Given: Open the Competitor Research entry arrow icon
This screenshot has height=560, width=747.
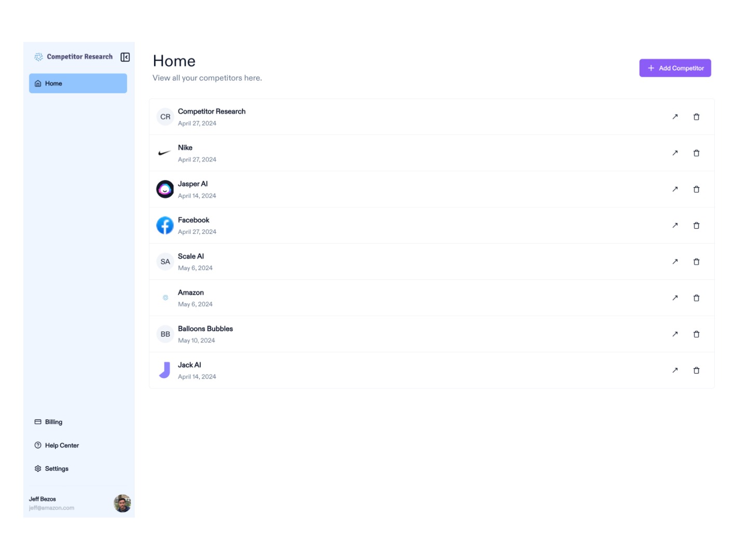Looking at the screenshot, I should point(675,117).
